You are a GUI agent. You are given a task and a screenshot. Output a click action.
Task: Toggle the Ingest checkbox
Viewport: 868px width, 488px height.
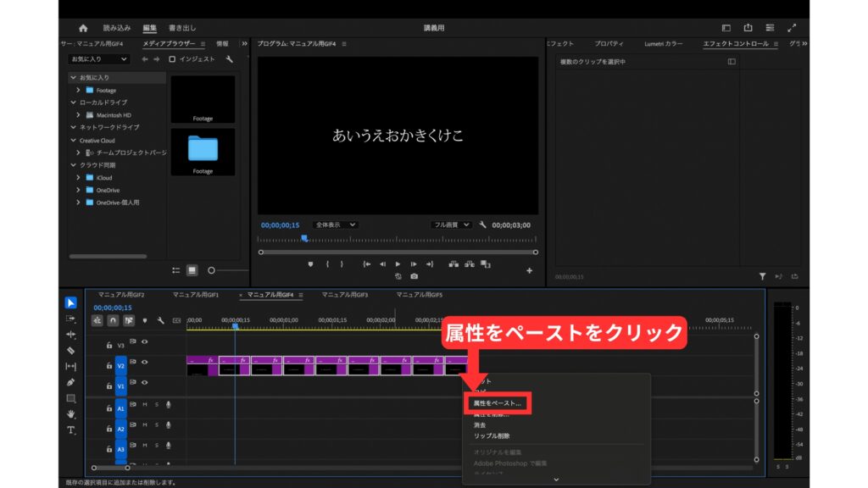(x=172, y=59)
